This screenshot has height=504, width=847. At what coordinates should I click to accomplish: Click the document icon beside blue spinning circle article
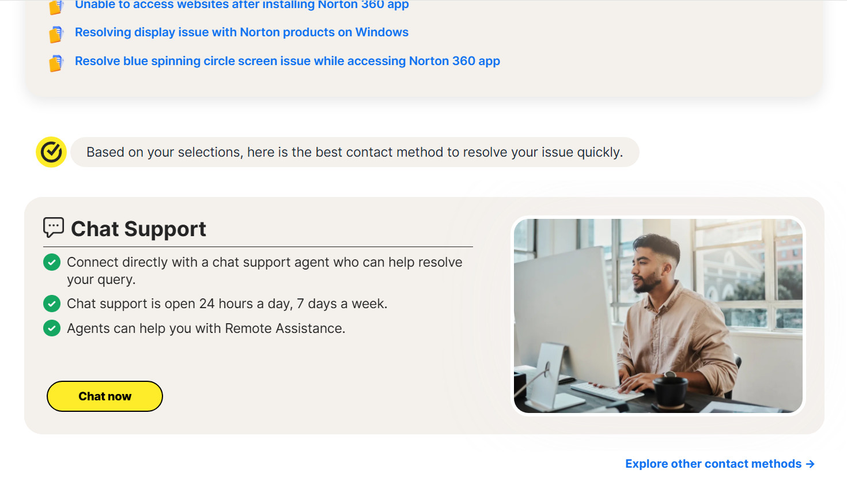point(56,63)
